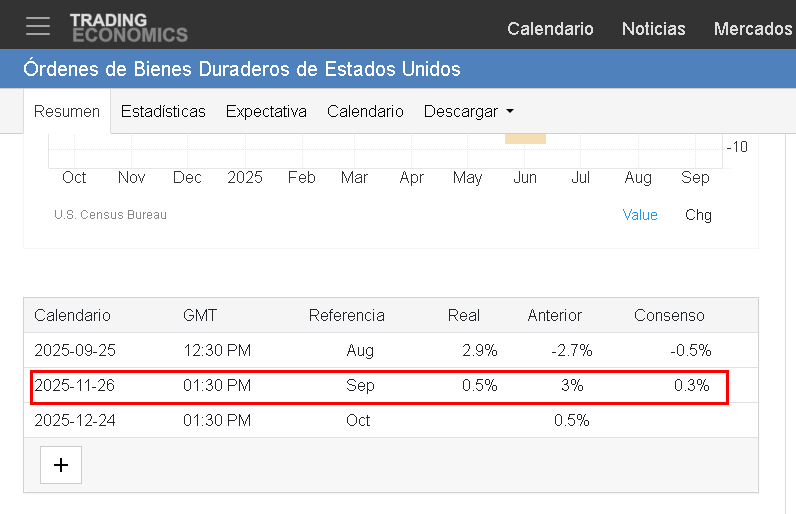
Task: Click the Consenso column header
Action: [x=669, y=315]
